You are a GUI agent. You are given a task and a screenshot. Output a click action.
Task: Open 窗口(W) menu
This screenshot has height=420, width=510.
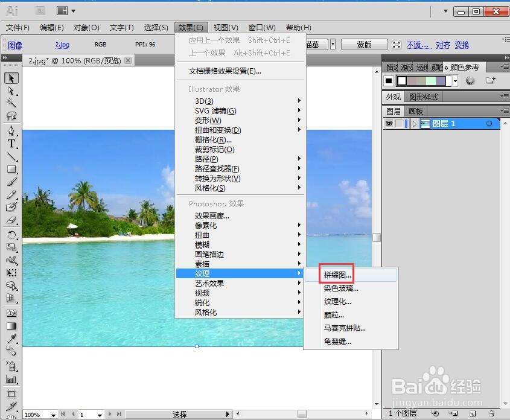pos(262,28)
